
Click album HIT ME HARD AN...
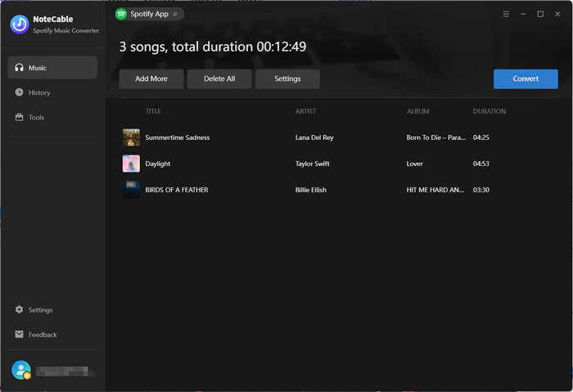click(x=435, y=190)
